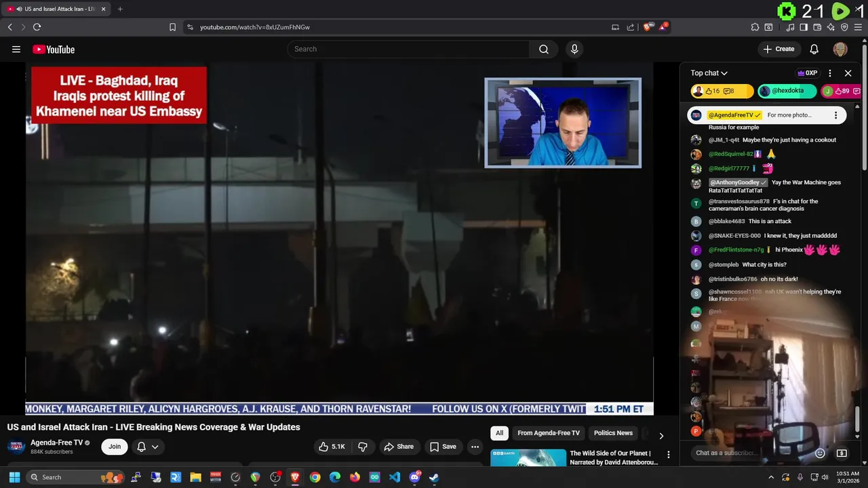This screenshot has height=488, width=868.
Task: Reload the page
Action: pos(37,27)
